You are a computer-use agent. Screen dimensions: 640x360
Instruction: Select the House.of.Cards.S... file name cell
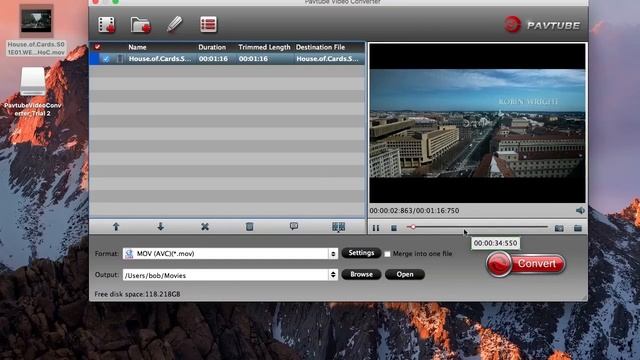pos(160,59)
